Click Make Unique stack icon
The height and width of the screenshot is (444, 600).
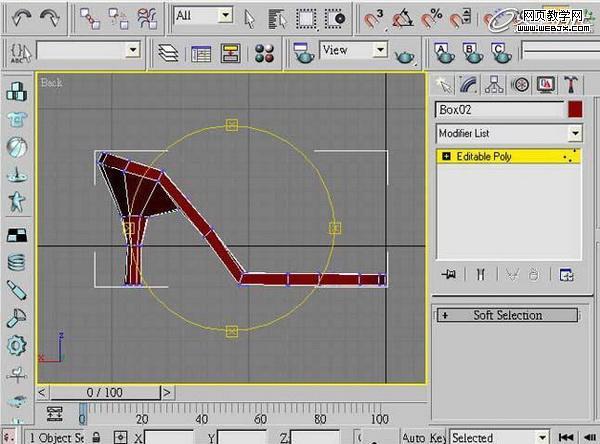point(512,274)
